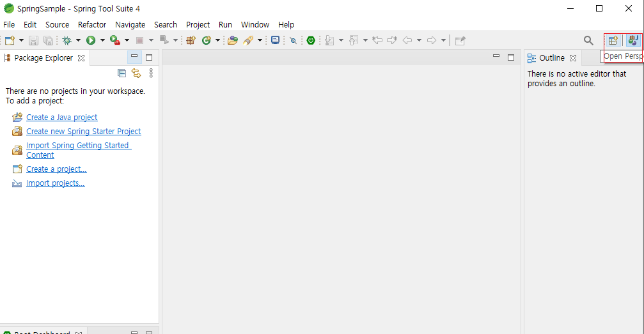Open the Project menu

point(198,25)
